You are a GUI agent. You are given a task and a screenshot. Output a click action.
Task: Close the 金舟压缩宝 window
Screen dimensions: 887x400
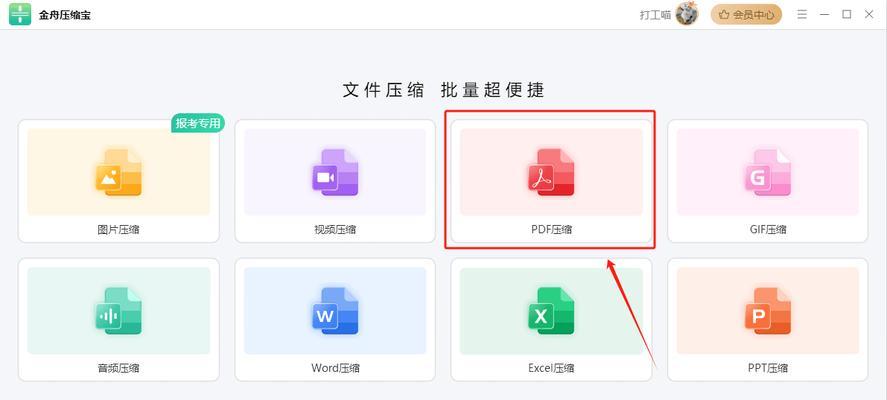pos(869,15)
